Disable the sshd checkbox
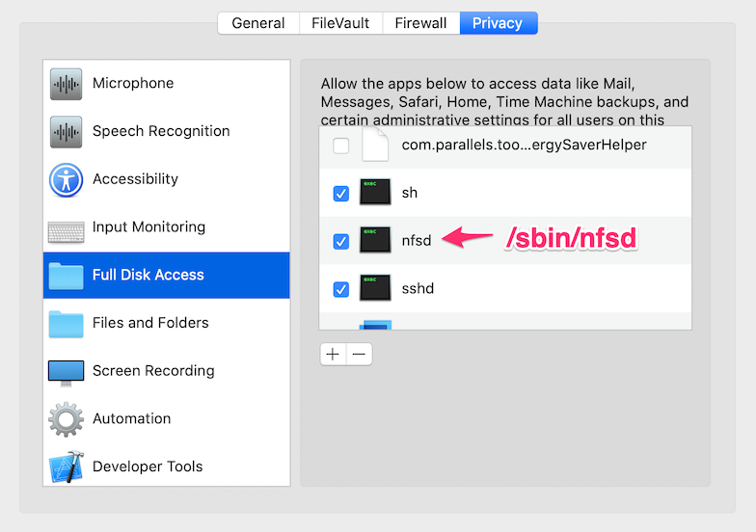The width and height of the screenshot is (756, 532). coord(341,289)
